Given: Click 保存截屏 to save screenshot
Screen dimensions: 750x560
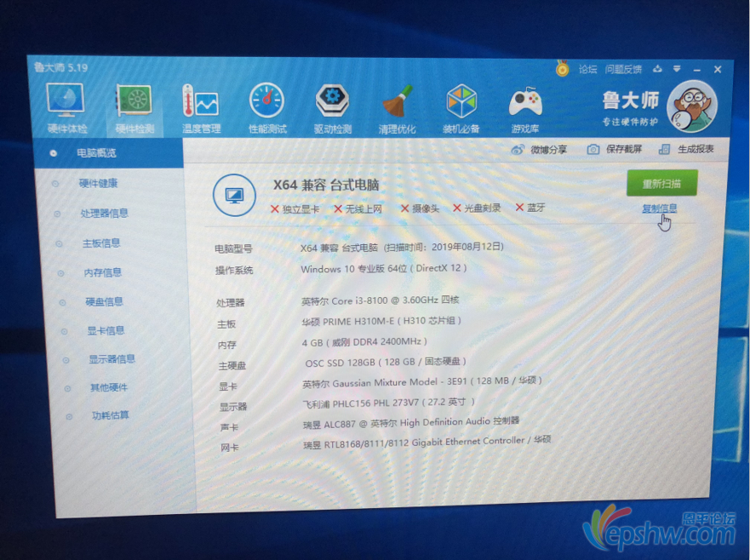Looking at the screenshot, I should [614, 149].
